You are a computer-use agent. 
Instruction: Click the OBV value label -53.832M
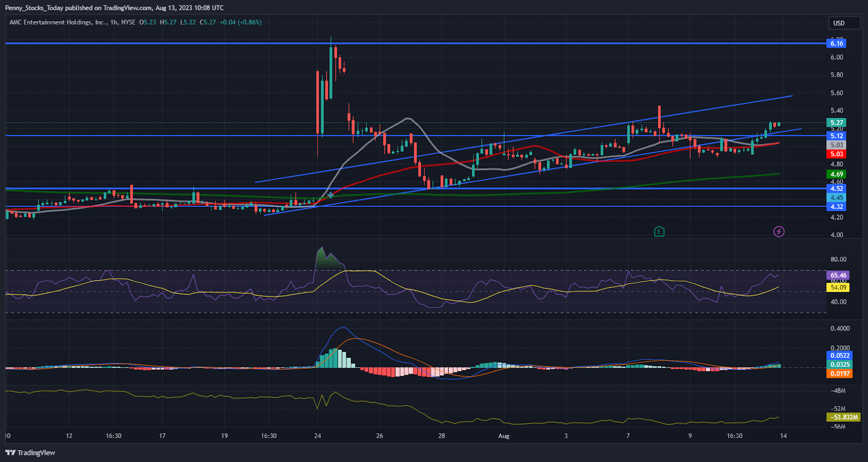click(x=844, y=417)
